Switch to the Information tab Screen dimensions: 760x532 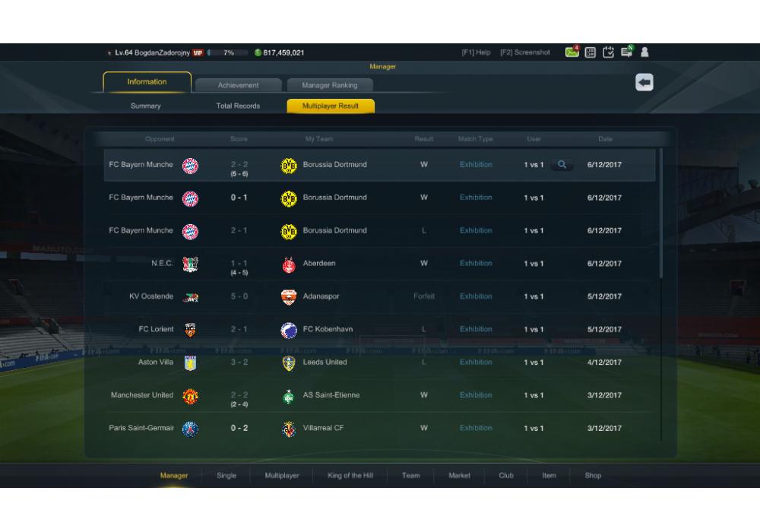click(147, 82)
